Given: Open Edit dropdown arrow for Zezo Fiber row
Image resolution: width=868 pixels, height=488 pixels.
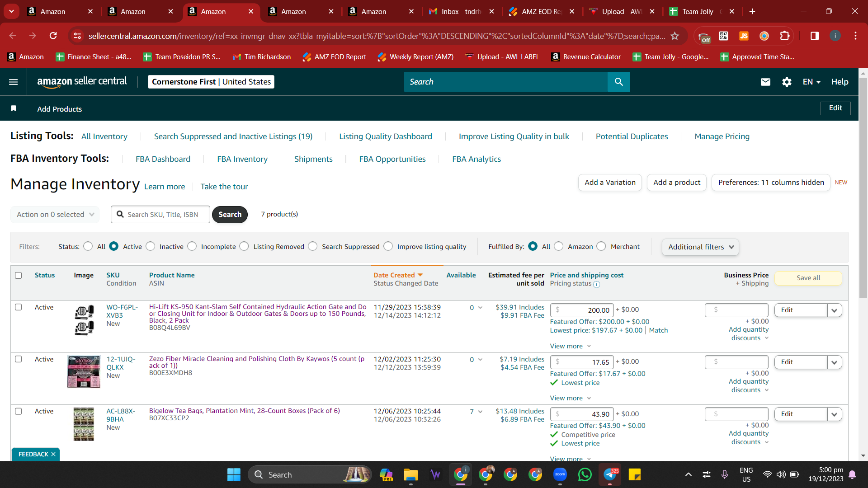Looking at the screenshot, I should pos(834,362).
